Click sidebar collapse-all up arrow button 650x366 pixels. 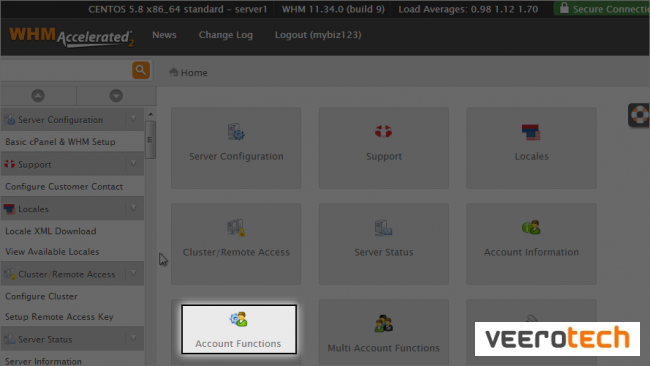38,96
